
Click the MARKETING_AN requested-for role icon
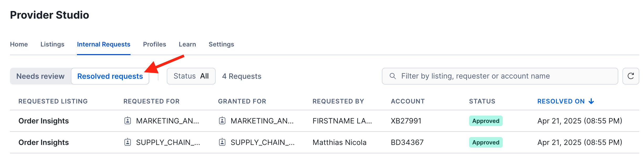pos(128,121)
